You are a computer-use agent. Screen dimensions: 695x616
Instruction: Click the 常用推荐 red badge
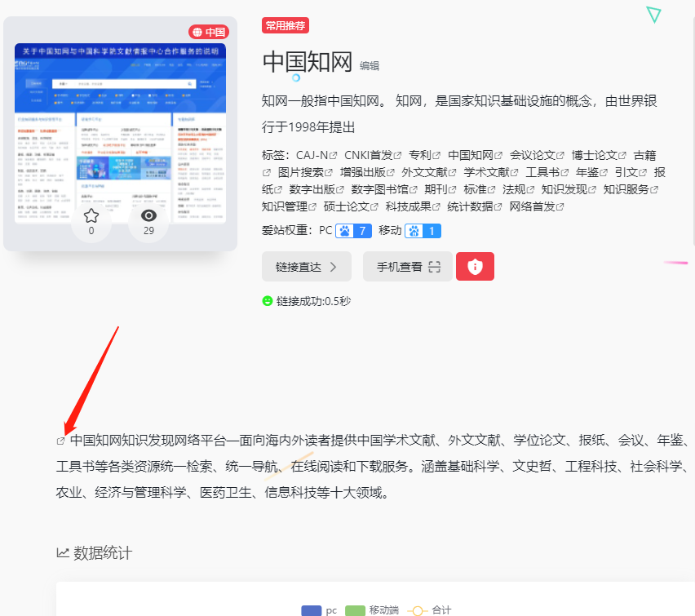[x=285, y=26]
